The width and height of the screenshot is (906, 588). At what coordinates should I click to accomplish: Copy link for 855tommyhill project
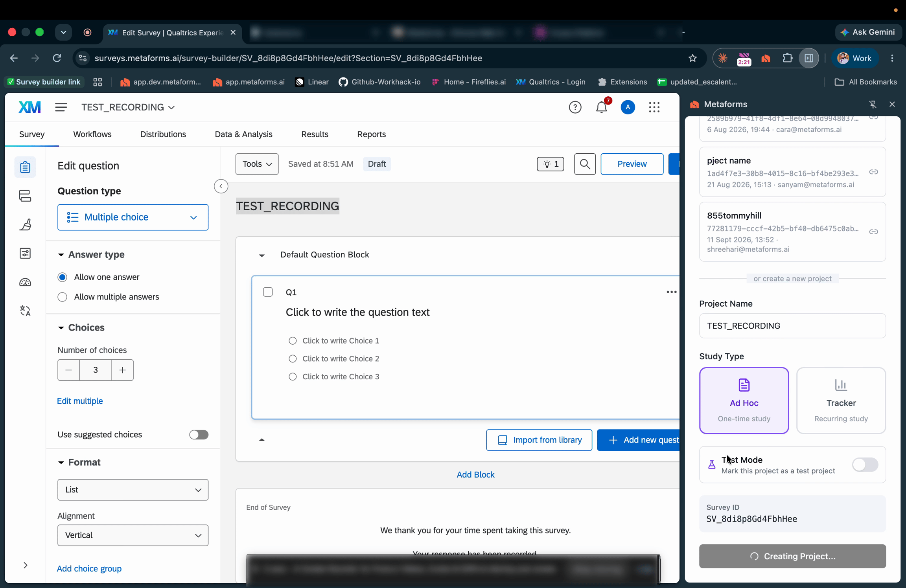pyautogui.click(x=873, y=232)
